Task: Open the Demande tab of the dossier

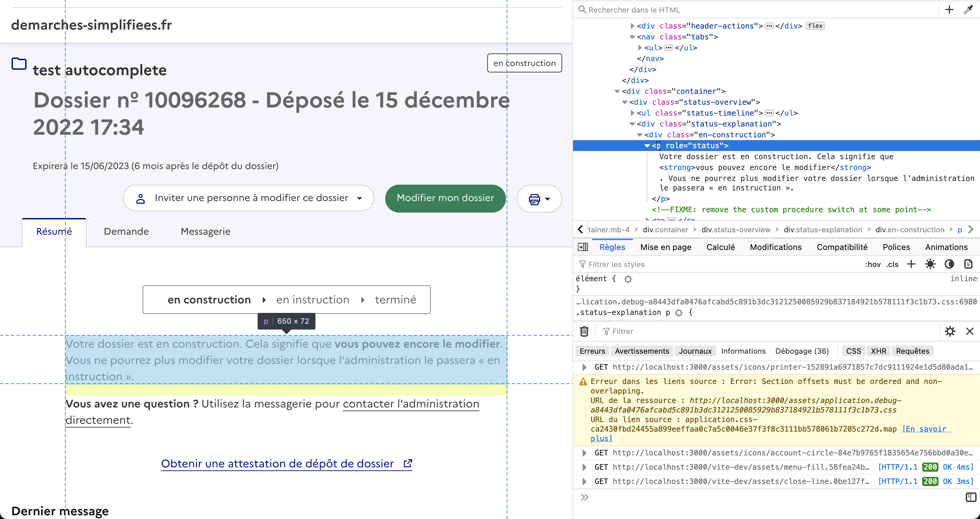Action: [x=126, y=231]
